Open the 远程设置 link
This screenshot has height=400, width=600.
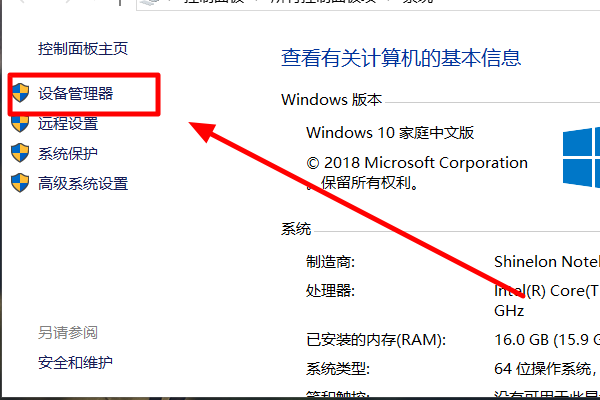(68, 123)
